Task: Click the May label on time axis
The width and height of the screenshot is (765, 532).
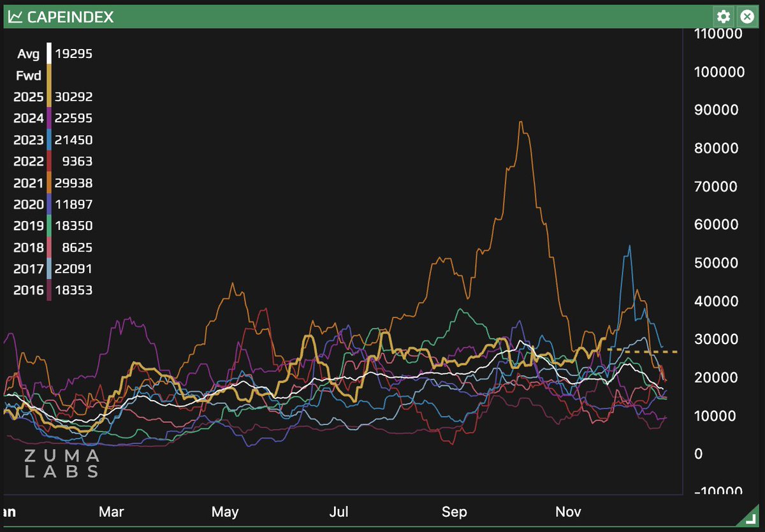Action: click(225, 512)
